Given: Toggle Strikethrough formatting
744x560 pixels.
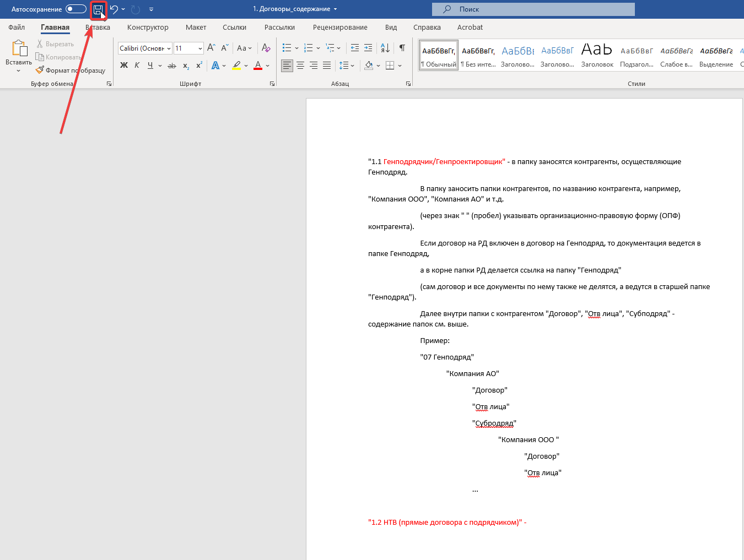Looking at the screenshot, I should click(172, 66).
